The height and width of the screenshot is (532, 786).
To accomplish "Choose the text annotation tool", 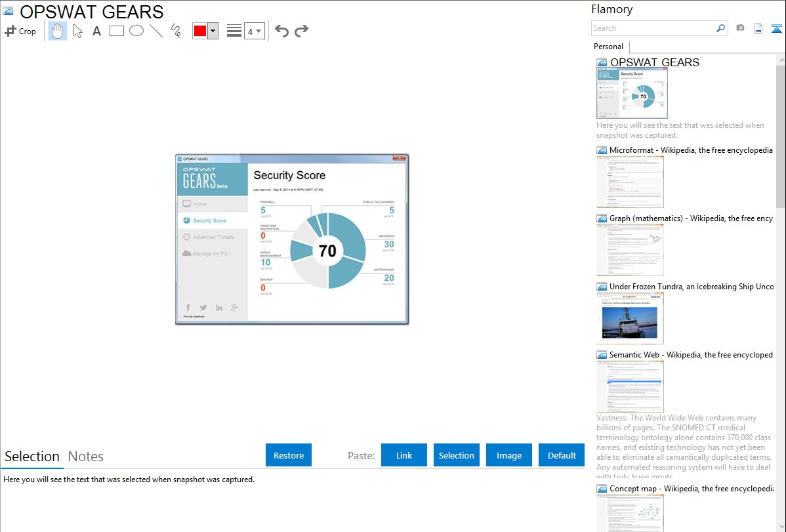I will (x=96, y=31).
